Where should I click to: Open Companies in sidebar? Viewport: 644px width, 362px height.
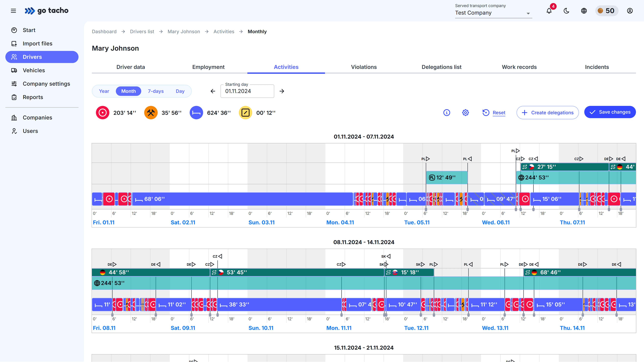tap(42, 118)
